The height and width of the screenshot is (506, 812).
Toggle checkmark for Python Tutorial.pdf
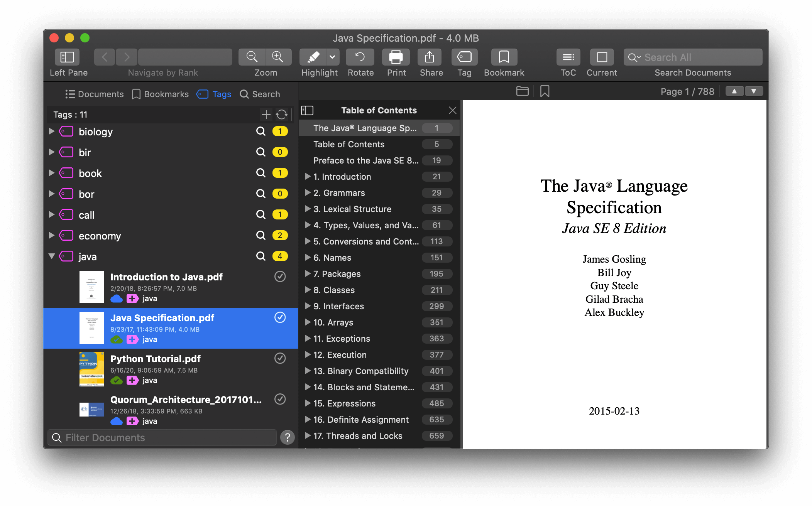pos(280,358)
